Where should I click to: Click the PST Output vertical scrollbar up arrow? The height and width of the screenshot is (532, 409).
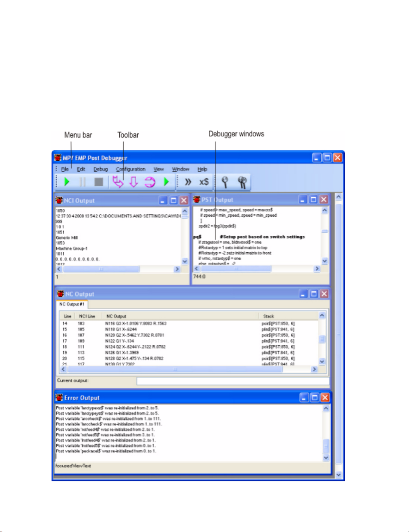(x=325, y=210)
